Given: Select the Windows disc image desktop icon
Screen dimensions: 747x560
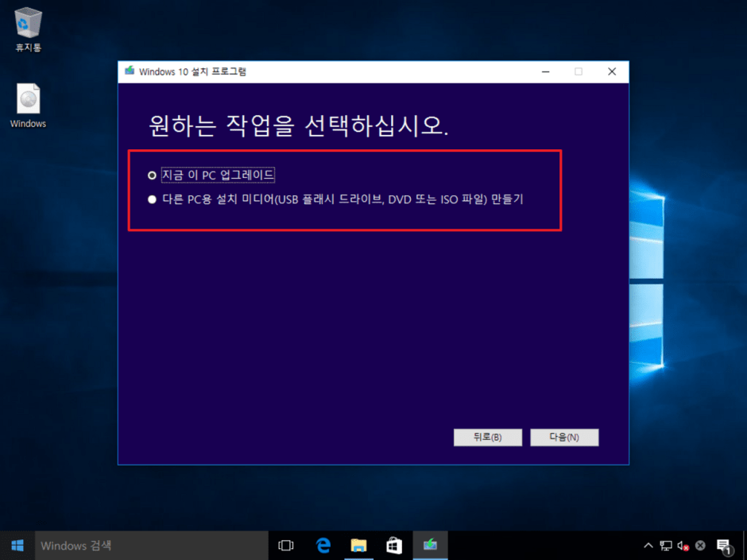Looking at the screenshot, I should click(x=28, y=106).
